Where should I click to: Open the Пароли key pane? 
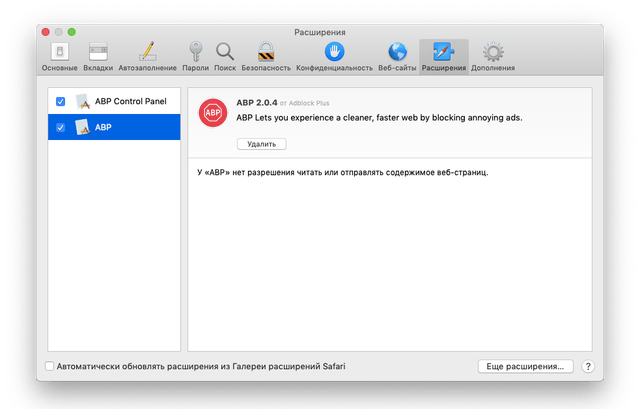point(196,56)
